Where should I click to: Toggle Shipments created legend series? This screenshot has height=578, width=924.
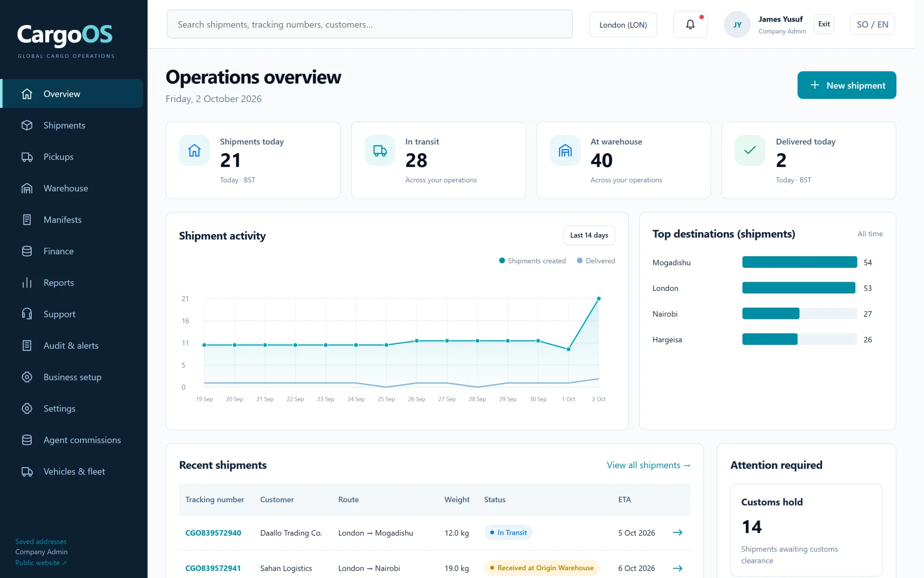(x=532, y=261)
